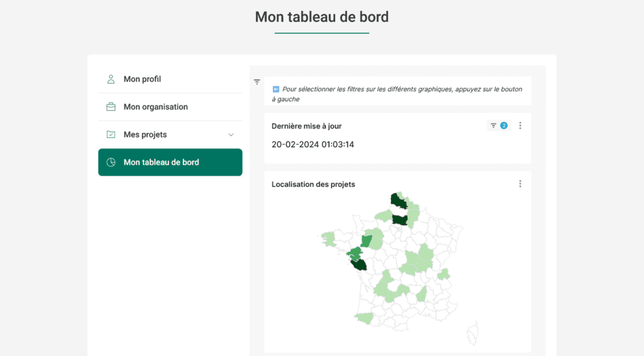Viewport: 644px width, 356px height.
Task: Open the Mon organisation section
Action: point(155,107)
